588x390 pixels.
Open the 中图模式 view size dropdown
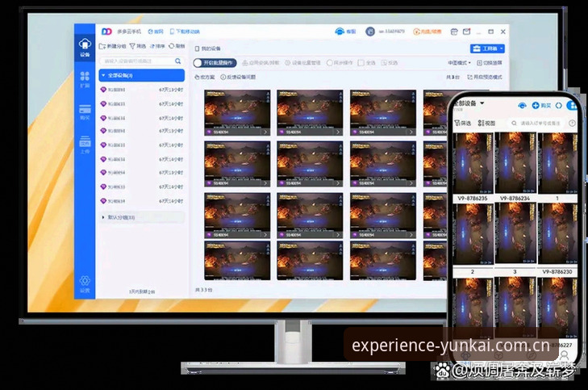point(459,63)
